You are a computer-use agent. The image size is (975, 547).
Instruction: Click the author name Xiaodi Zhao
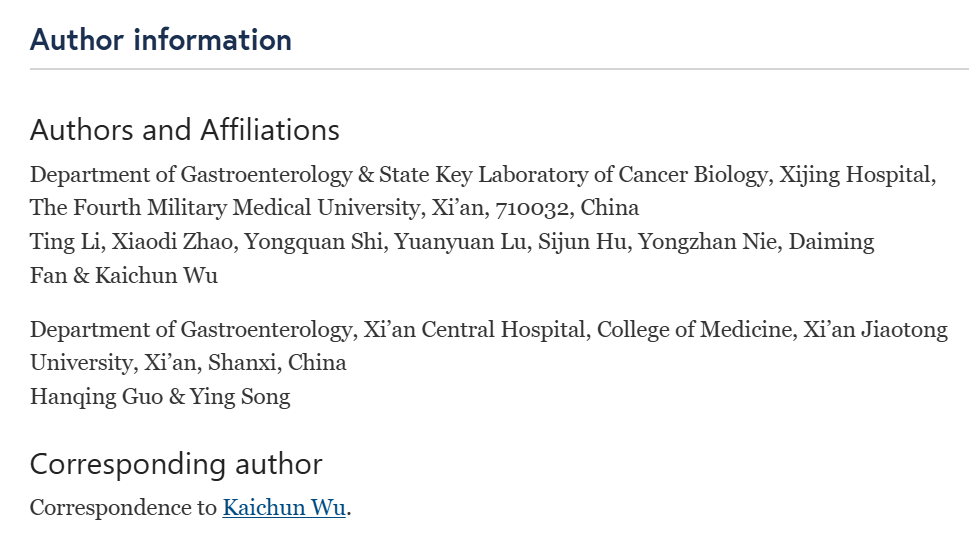[172, 242]
